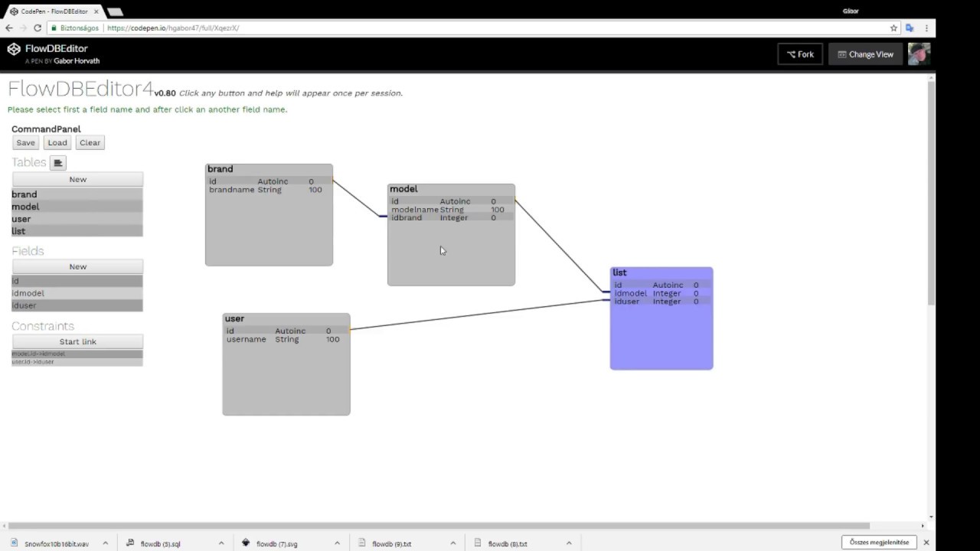Bookmark the page with the star icon
Screen dimensions: 980x551
pos(893,28)
